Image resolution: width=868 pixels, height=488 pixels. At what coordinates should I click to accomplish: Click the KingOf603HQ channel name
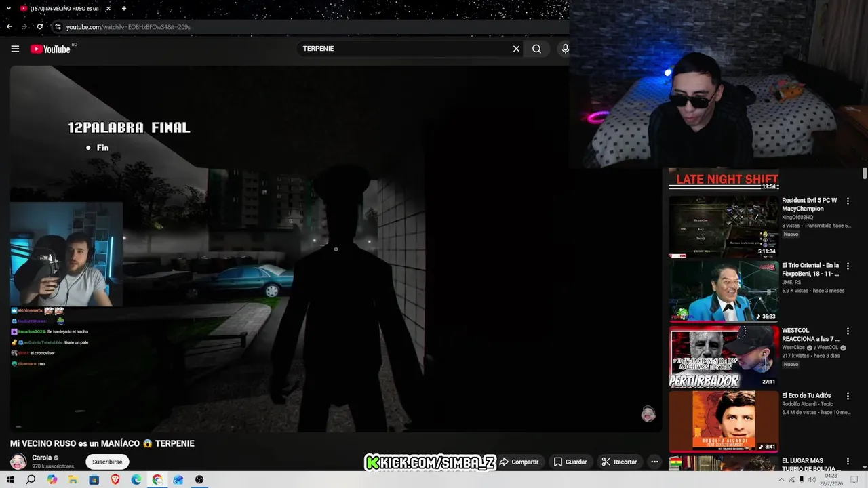tap(800, 217)
